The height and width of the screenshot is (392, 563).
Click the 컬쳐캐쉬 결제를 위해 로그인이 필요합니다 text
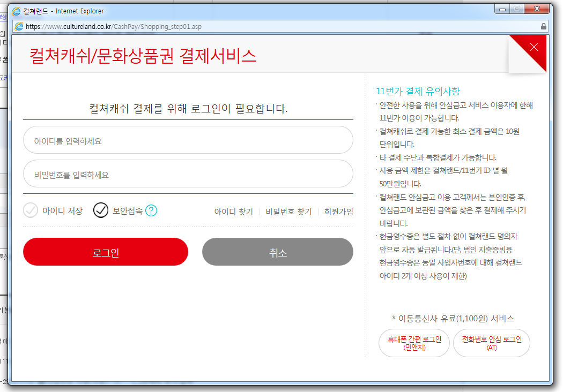189,108
